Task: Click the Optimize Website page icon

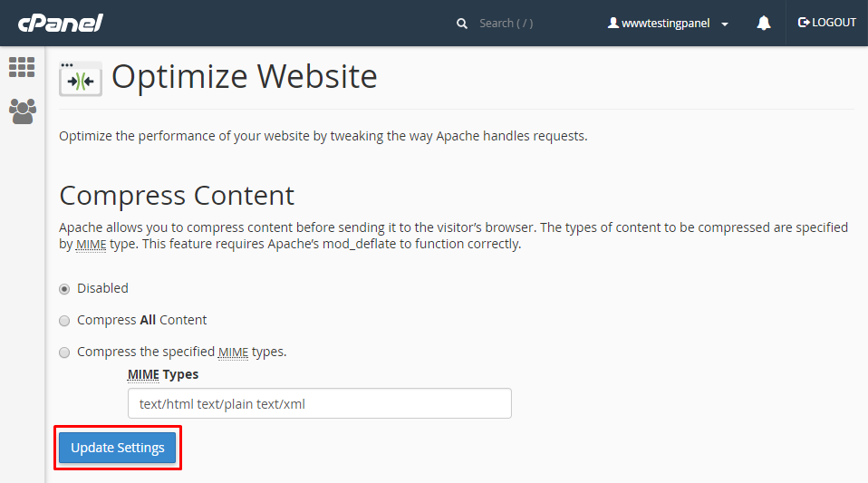Action: [x=81, y=79]
